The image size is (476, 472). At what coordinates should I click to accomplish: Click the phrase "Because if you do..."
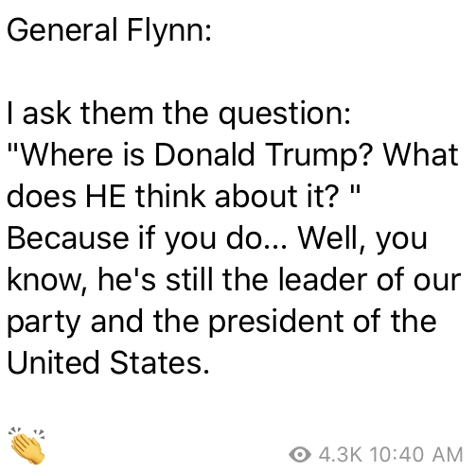147,238
